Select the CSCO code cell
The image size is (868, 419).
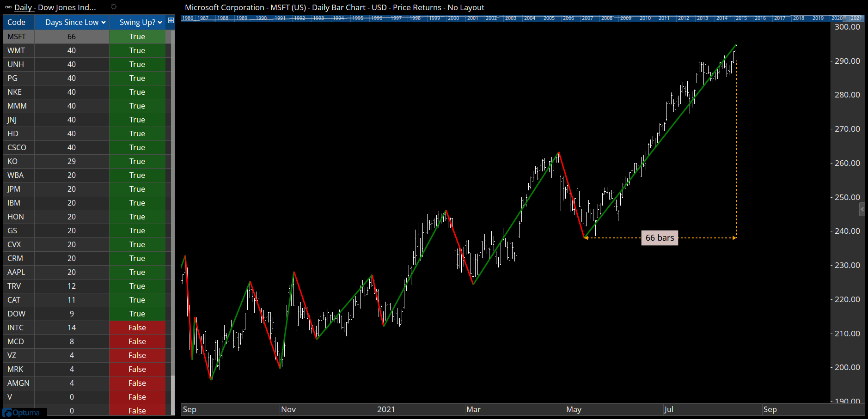click(x=18, y=147)
